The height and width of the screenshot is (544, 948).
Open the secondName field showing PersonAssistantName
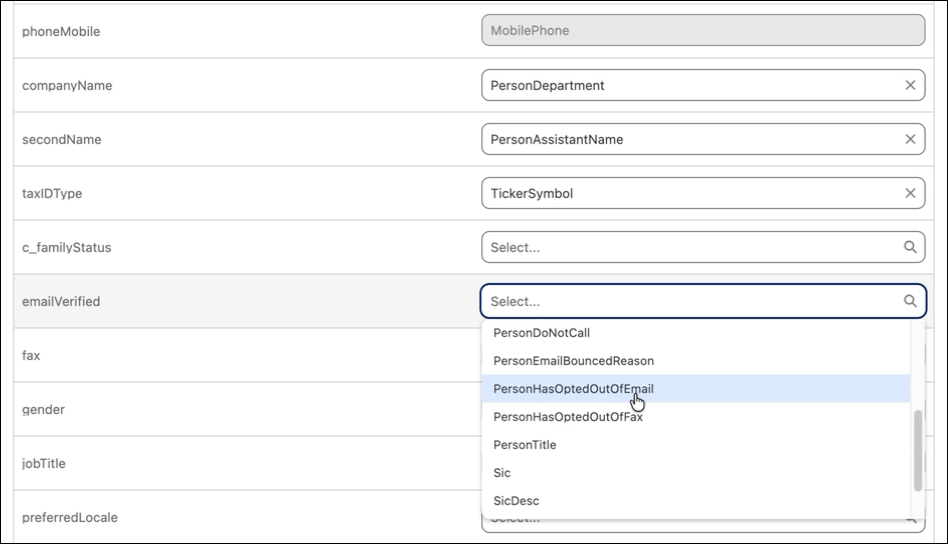pyautogui.click(x=703, y=139)
